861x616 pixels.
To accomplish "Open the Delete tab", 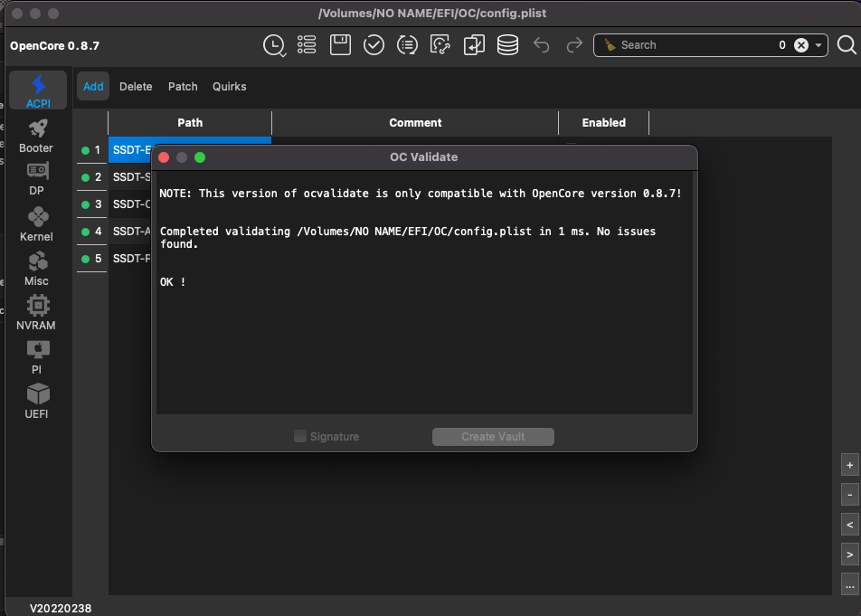I will click(136, 87).
